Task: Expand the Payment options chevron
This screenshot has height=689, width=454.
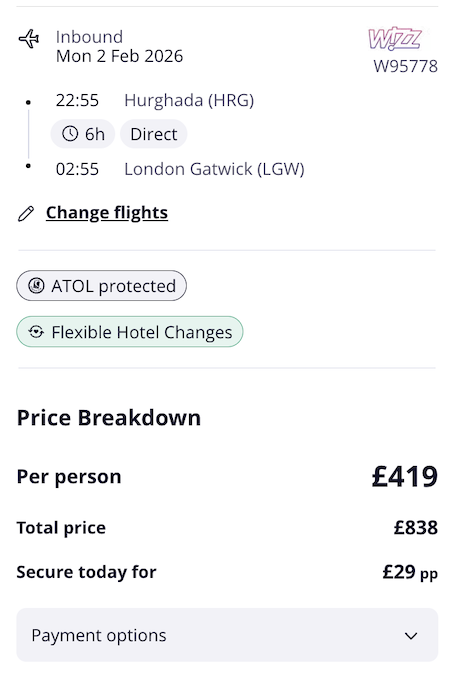Action: click(411, 635)
